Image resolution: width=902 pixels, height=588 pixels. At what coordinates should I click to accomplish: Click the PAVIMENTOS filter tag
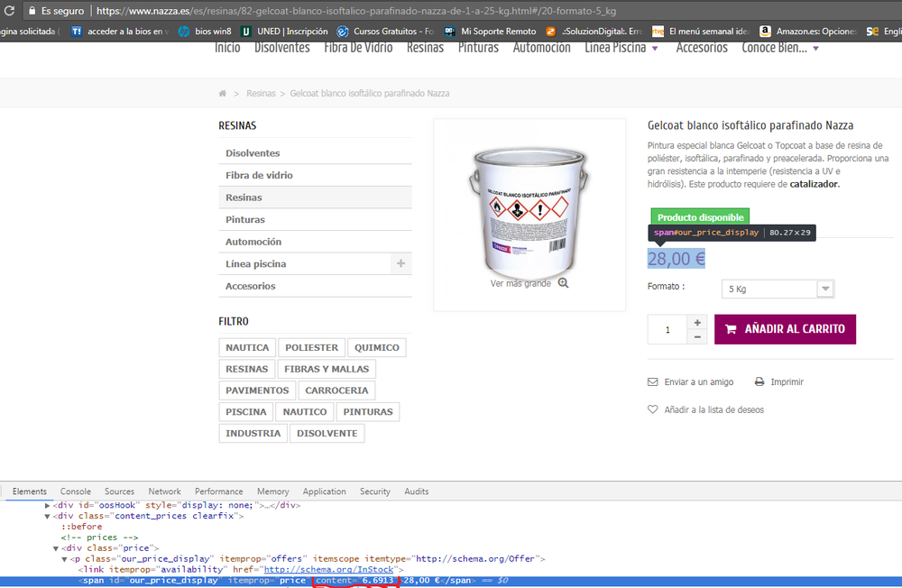click(x=257, y=390)
